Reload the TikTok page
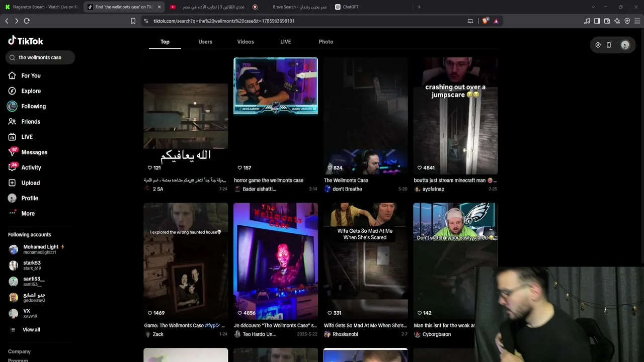This screenshot has width=644, height=362. coord(27,21)
